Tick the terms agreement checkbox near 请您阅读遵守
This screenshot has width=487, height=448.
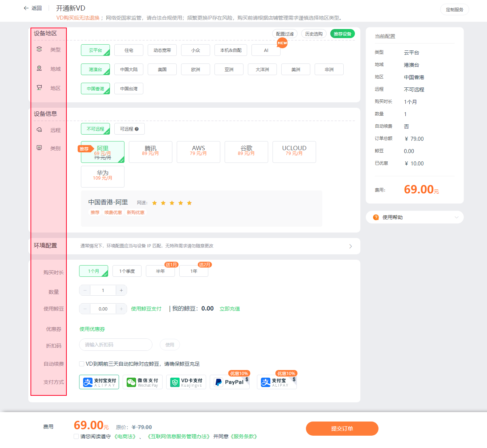coord(76,436)
